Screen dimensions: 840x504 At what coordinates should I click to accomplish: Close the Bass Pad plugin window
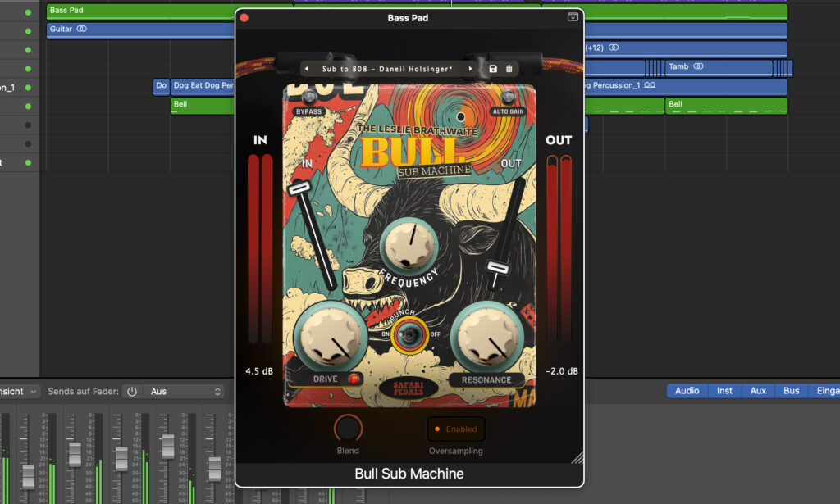(244, 18)
